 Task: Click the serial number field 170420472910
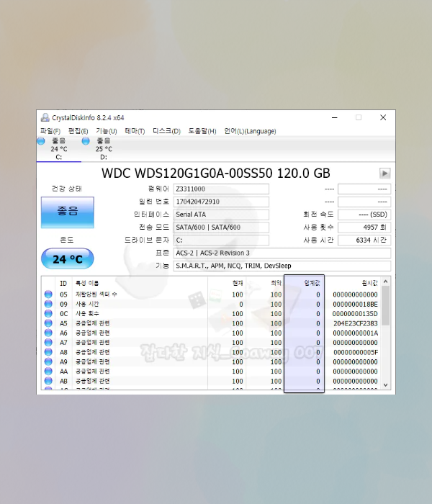click(x=221, y=202)
